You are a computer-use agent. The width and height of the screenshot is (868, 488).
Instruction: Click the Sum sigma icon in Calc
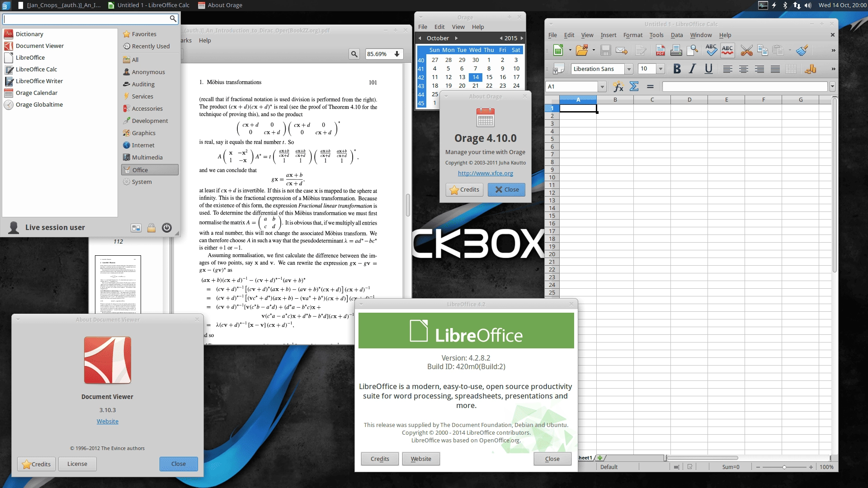(634, 87)
